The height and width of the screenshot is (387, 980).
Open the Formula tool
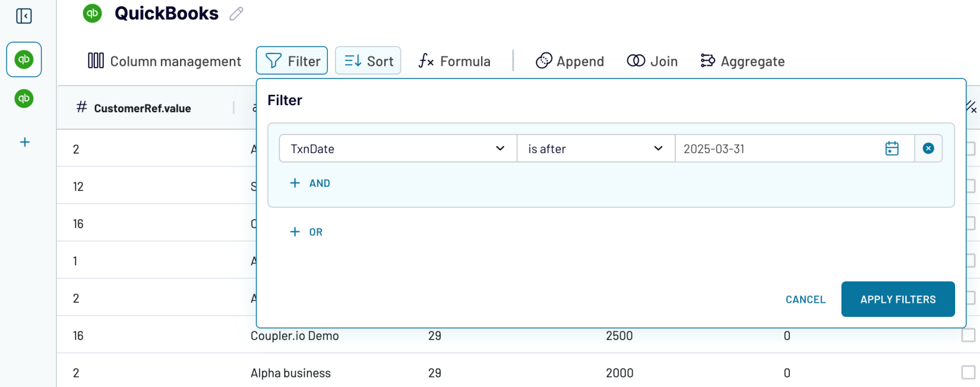pyautogui.click(x=454, y=61)
